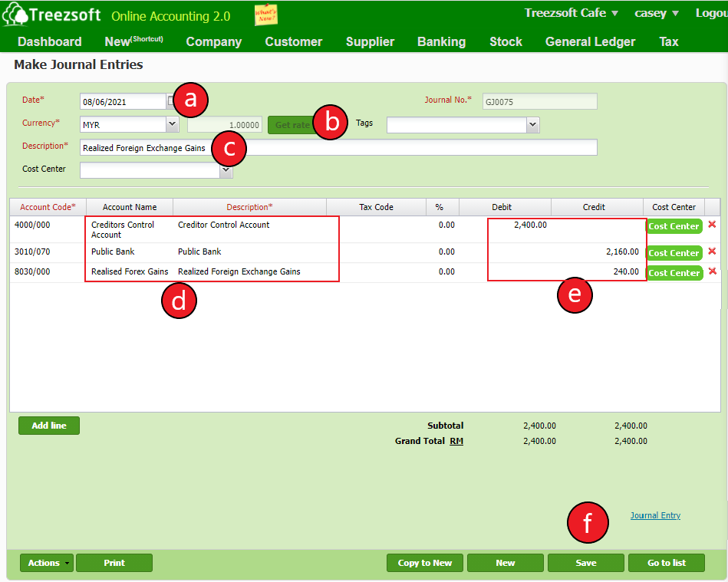Remove the Realised Forex Gains line
728x582 pixels.
pos(712,271)
